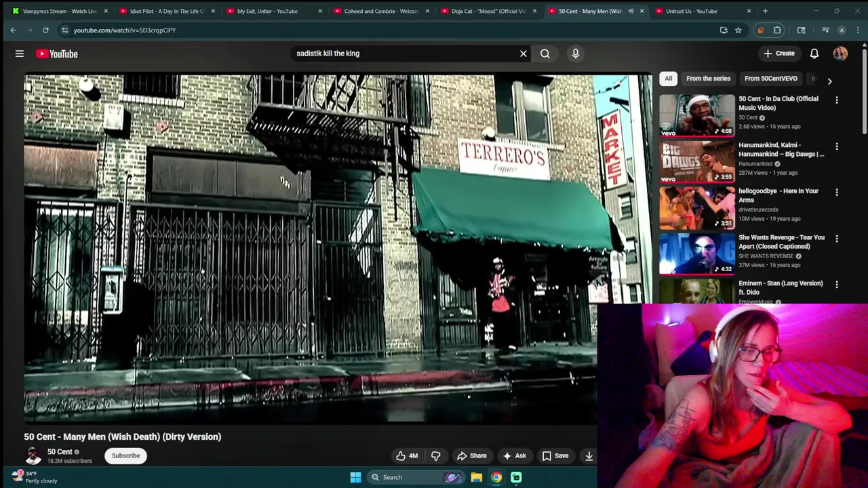Viewport: 868px width, 488px height.
Task: Show more filter chips with right arrow
Action: click(829, 81)
